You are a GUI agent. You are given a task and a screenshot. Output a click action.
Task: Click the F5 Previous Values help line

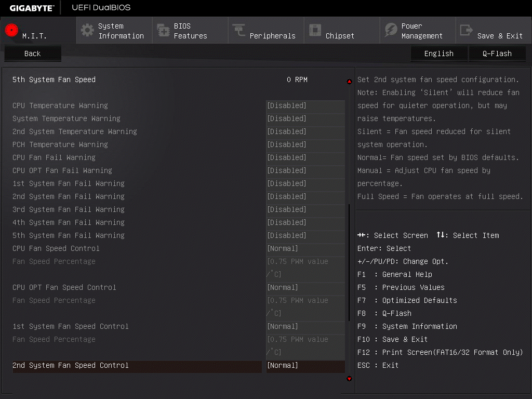(401, 287)
